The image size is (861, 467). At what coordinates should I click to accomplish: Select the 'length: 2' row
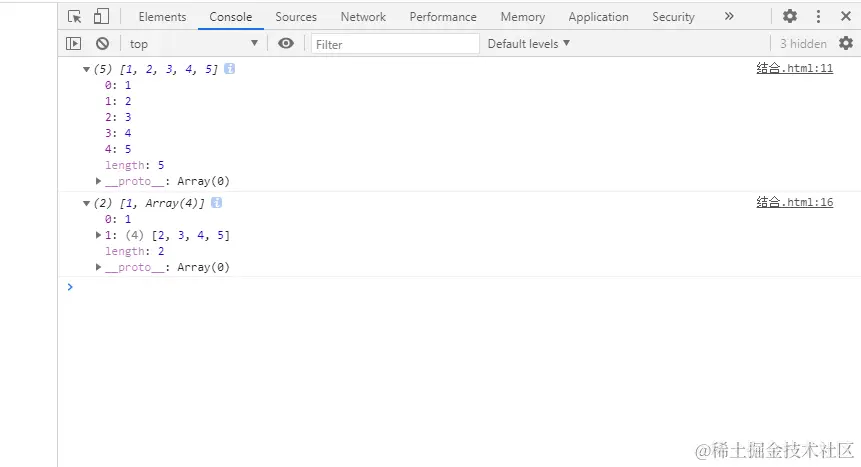pyautogui.click(x=135, y=251)
